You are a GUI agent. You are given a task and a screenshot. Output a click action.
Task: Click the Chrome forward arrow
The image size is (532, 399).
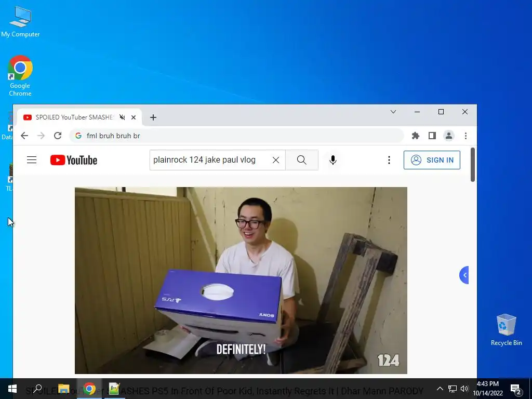pos(41,136)
